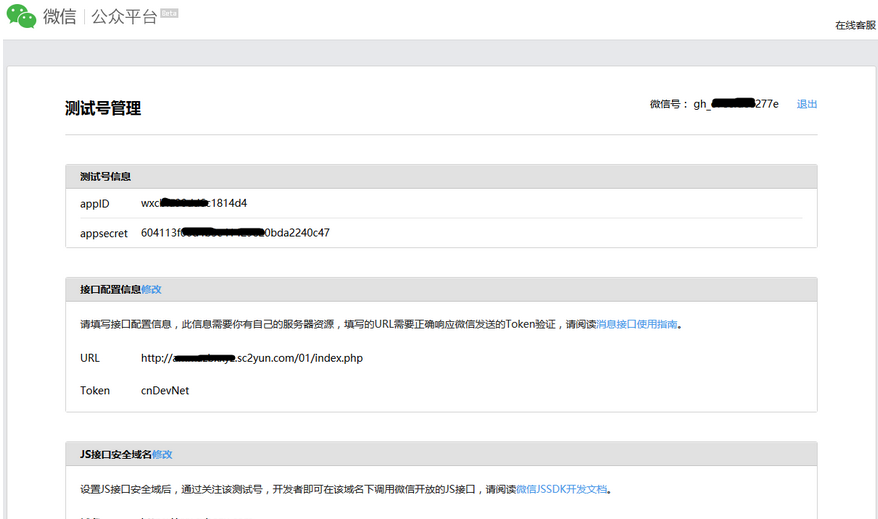The image size is (878, 519).
Task: Click the Token label
Action: click(x=95, y=391)
